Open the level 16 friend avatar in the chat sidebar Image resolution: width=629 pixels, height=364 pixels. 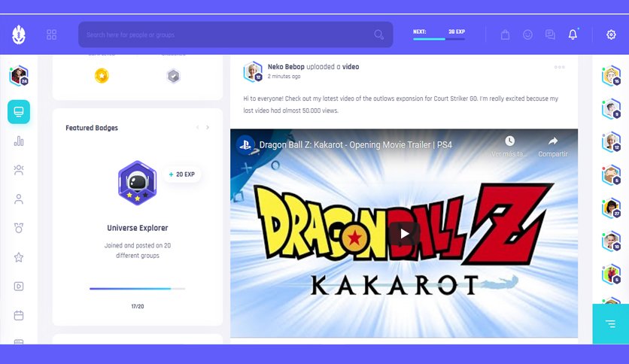(x=611, y=76)
